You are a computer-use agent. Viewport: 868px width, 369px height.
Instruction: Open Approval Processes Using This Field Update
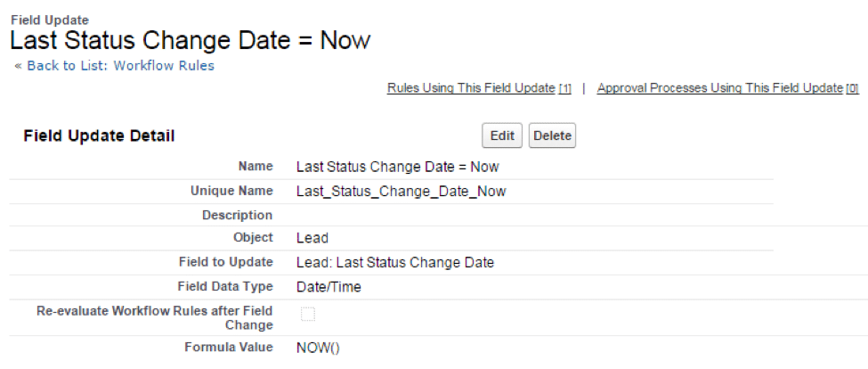pyautogui.click(x=719, y=88)
